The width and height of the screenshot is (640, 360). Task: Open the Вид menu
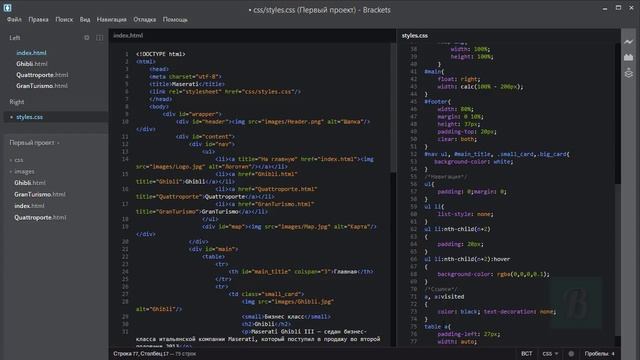[85, 20]
